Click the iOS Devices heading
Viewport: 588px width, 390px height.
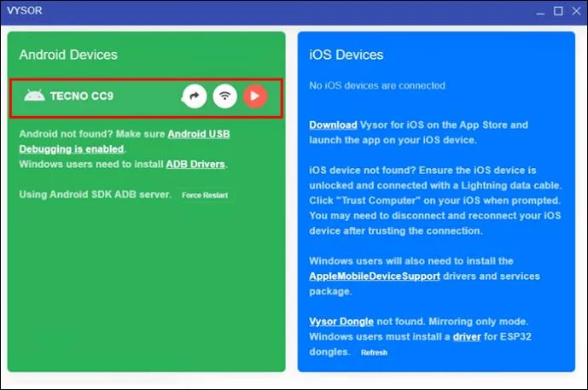(346, 55)
